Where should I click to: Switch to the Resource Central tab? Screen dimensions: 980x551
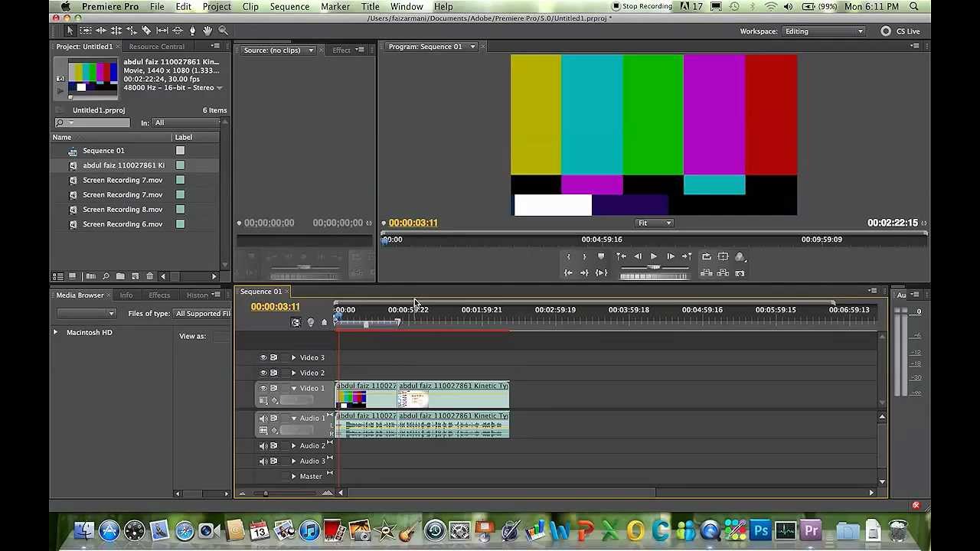point(156,47)
